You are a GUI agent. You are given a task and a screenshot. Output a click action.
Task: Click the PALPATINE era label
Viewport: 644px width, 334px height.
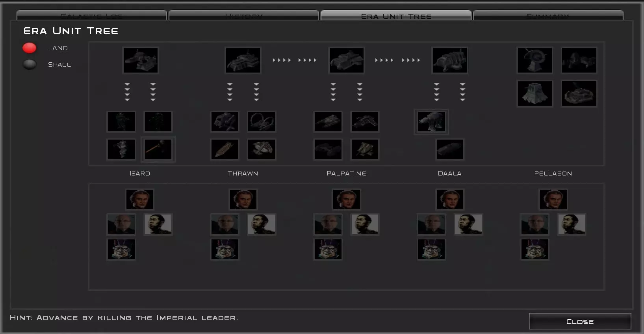point(347,174)
